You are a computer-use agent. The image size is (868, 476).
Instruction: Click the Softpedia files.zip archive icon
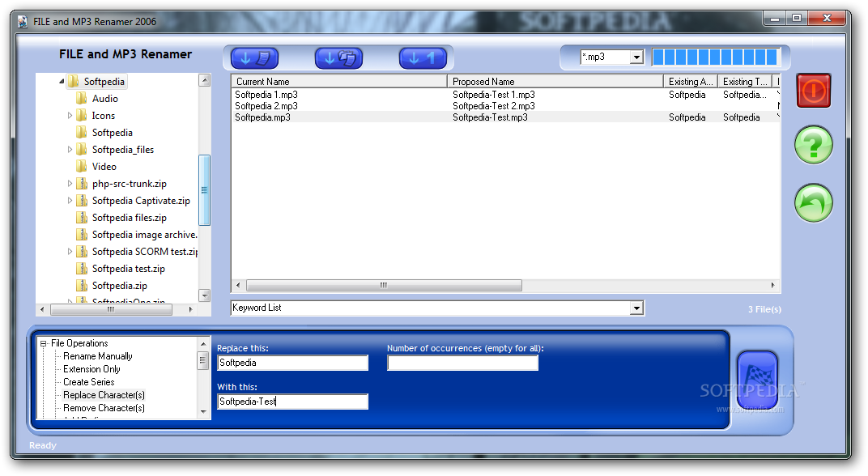[x=82, y=218]
